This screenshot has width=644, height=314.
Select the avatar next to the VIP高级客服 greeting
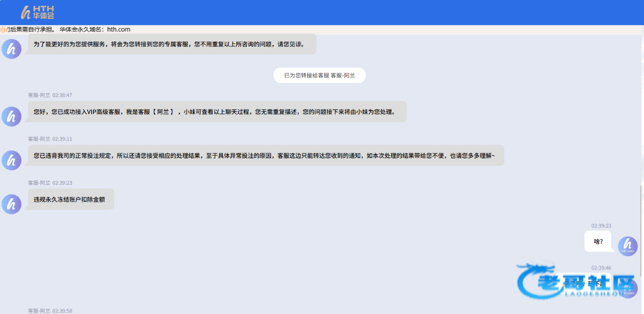(11, 116)
